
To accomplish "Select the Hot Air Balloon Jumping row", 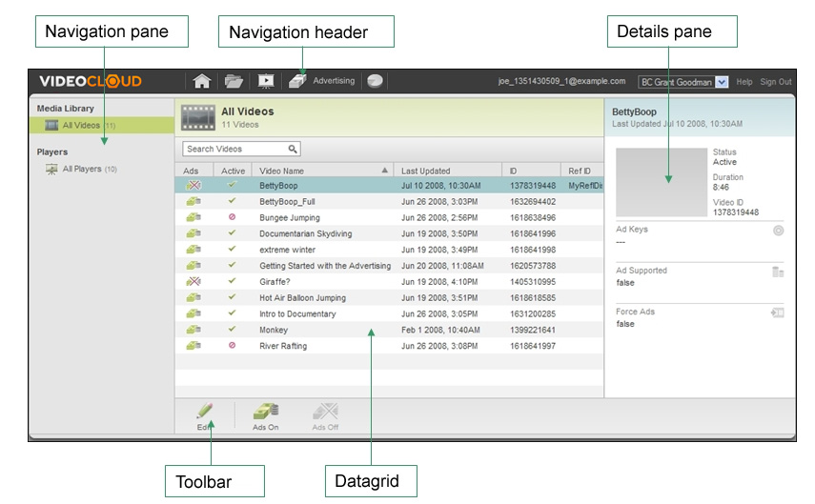I will [x=389, y=297].
